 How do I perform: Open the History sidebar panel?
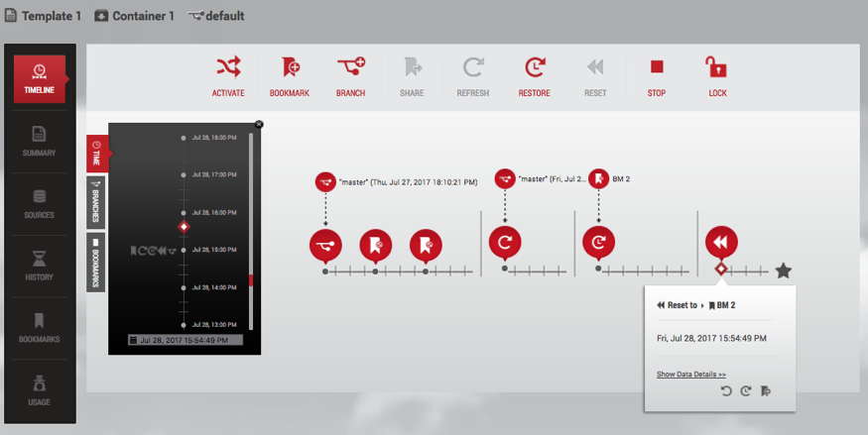(39, 266)
